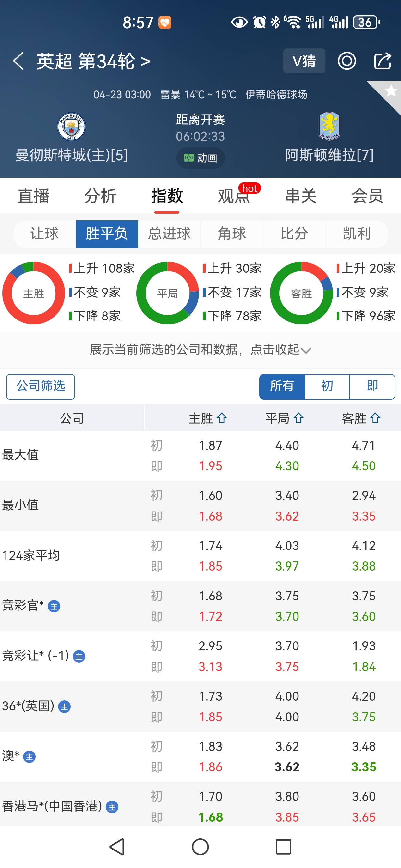Tap the 距离开赛 countdown 06:02:33

200,136
